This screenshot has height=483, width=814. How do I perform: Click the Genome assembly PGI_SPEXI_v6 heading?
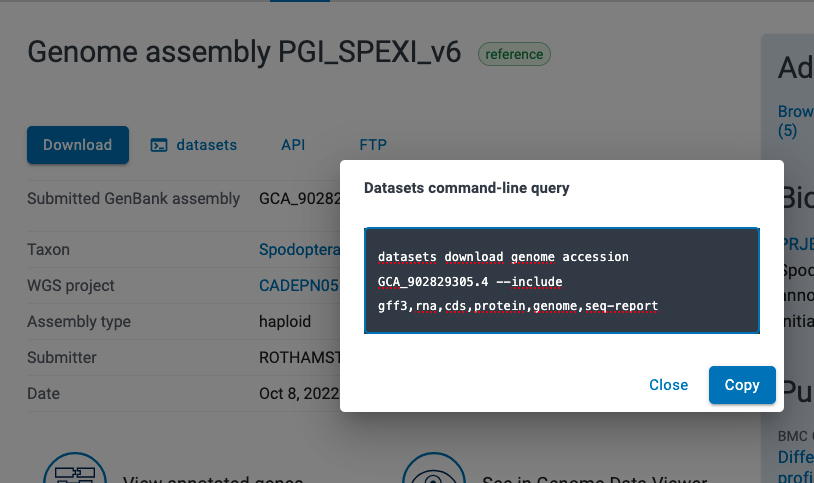(244, 52)
